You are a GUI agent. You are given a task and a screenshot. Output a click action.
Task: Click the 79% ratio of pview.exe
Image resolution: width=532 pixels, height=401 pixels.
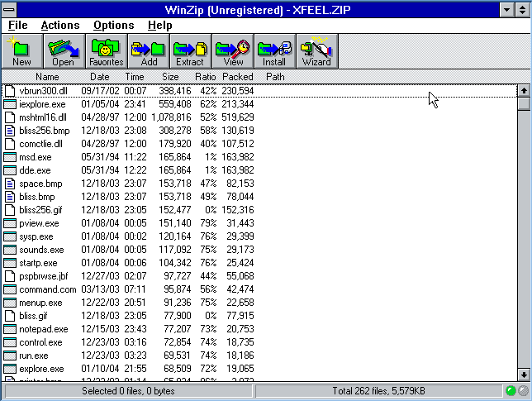(x=208, y=223)
